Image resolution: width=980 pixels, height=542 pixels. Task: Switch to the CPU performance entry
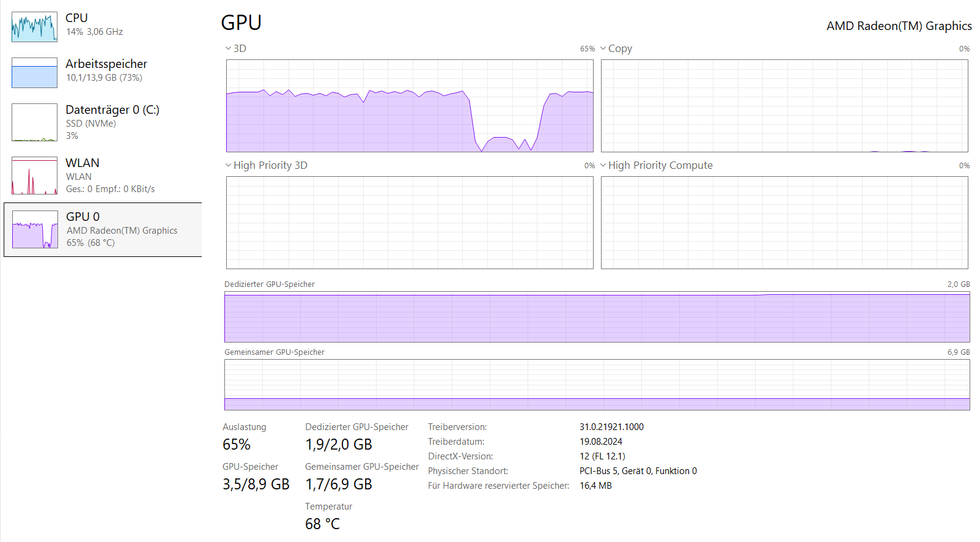click(x=77, y=18)
